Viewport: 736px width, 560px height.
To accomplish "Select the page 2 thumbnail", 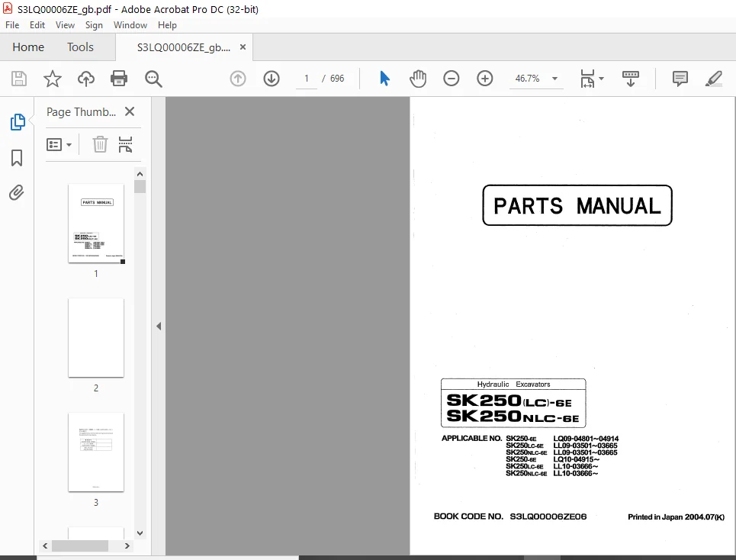I will (x=96, y=337).
